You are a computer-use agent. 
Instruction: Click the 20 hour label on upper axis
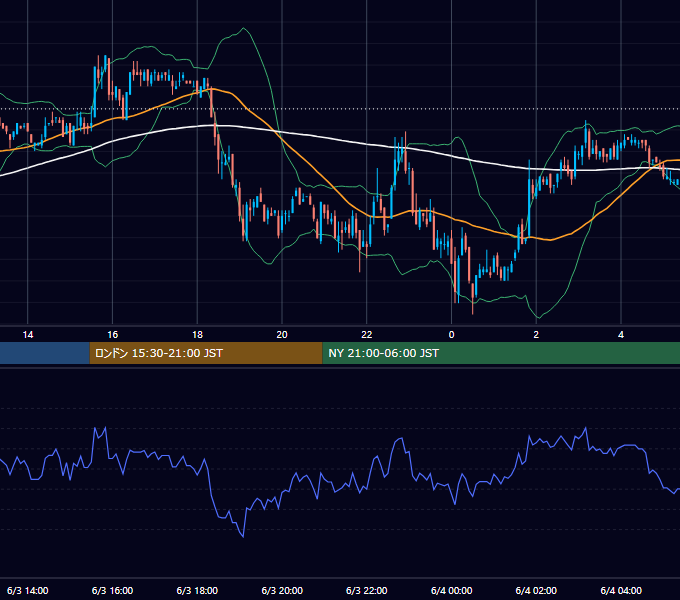(x=282, y=335)
